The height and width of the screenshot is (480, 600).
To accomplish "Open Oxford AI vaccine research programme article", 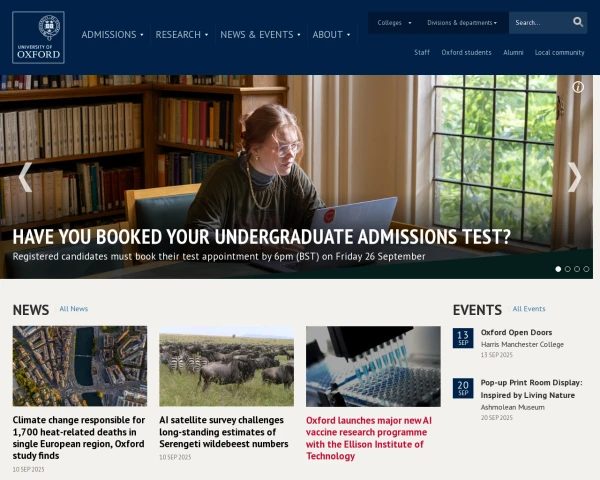I will point(369,438).
